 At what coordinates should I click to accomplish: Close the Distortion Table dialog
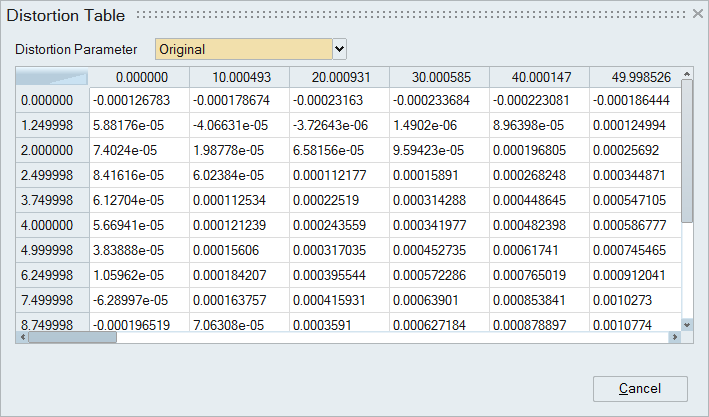(697, 14)
